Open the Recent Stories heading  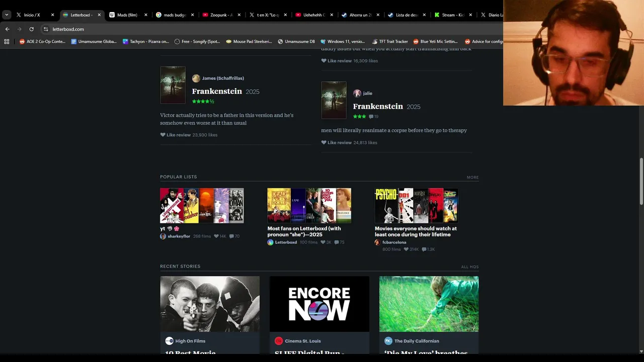pos(180,266)
